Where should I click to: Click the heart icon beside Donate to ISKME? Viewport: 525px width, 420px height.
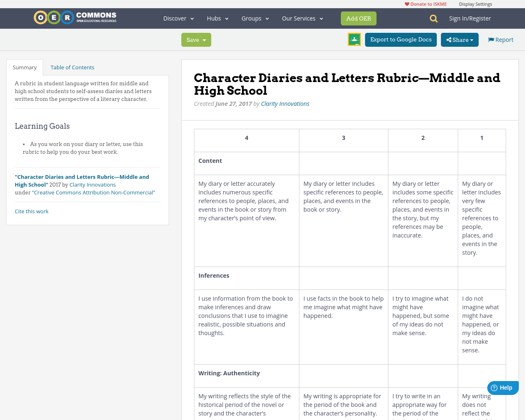[x=406, y=3]
